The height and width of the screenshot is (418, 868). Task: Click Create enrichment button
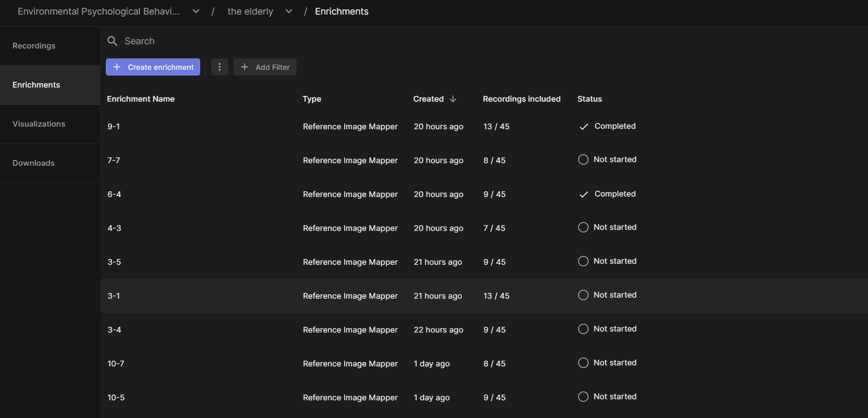coord(153,67)
